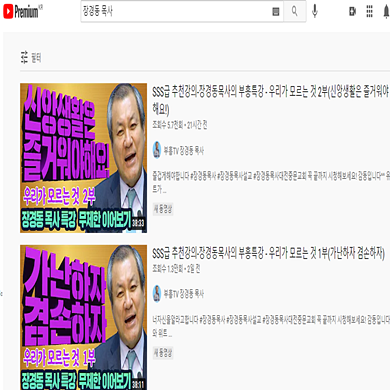Click channel avatar on the 1부 video
This screenshot has height=390, width=390.
[157, 293]
